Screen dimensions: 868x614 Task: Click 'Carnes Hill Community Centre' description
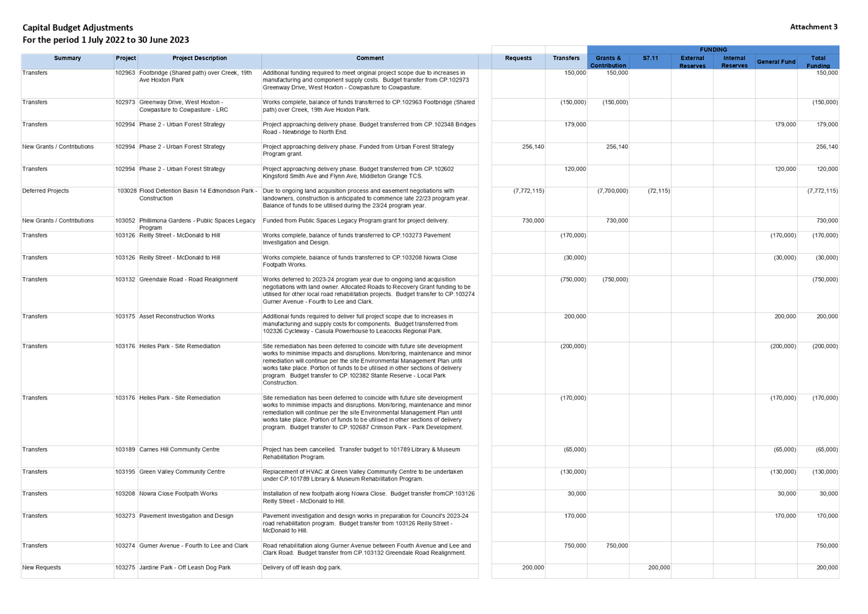pos(179,450)
